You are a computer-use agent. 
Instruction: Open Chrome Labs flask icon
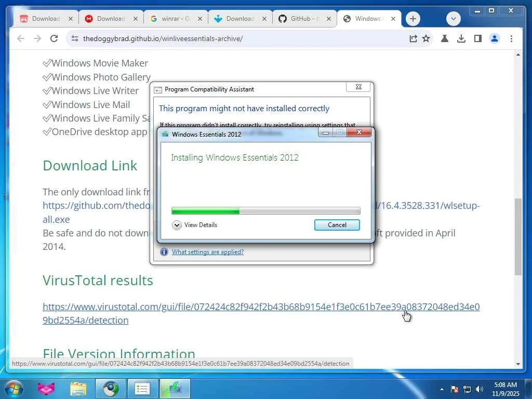tap(445, 38)
